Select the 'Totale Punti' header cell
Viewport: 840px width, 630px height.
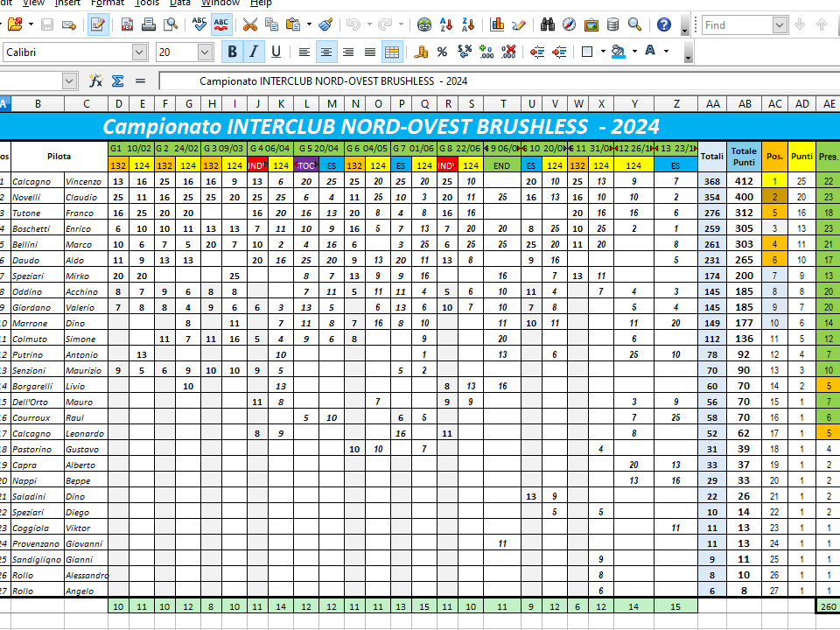coord(744,157)
